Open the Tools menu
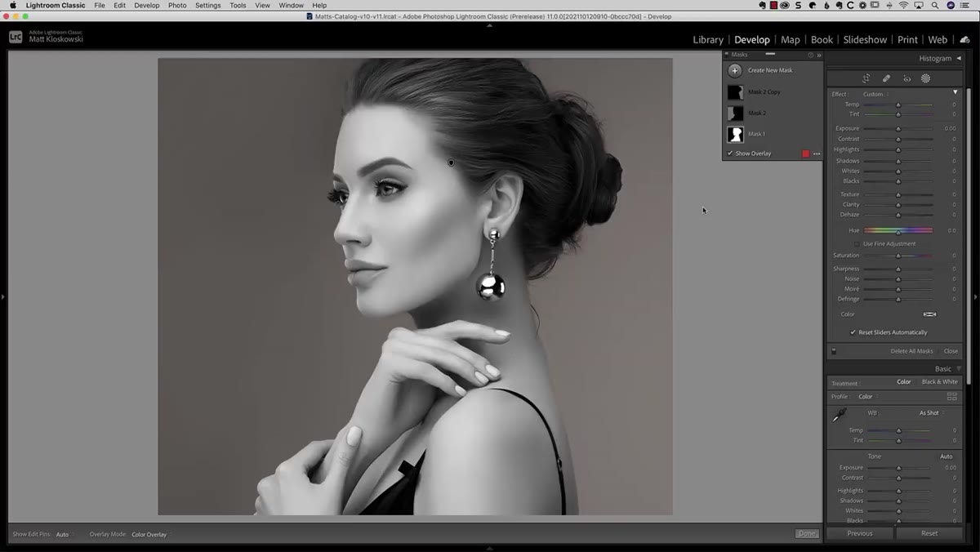 [x=238, y=5]
